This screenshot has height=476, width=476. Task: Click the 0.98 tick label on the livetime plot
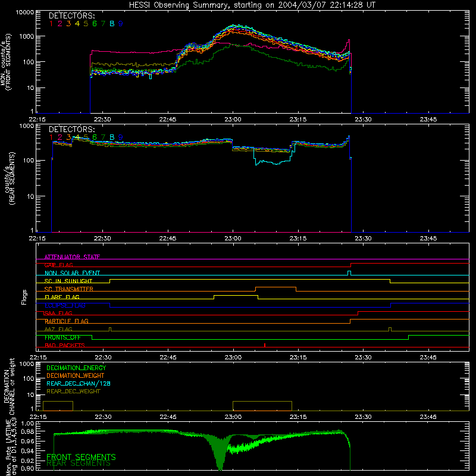[x=27, y=431]
